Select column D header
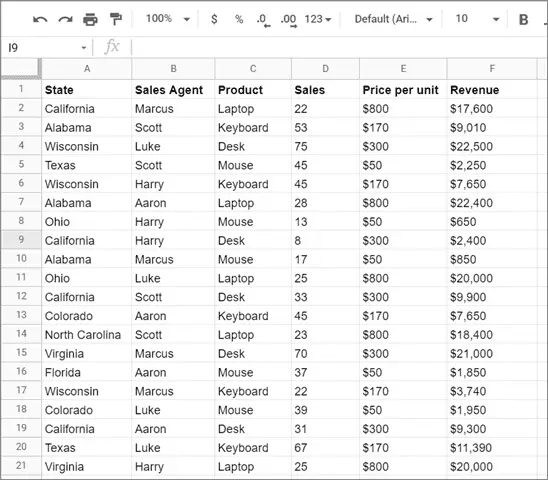The height and width of the screenshot is (480, 548). point(325,69)
